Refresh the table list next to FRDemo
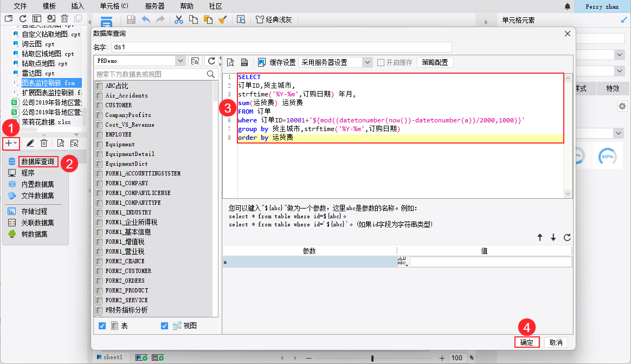The image size is (631, 364). click(x=211, y=61)
